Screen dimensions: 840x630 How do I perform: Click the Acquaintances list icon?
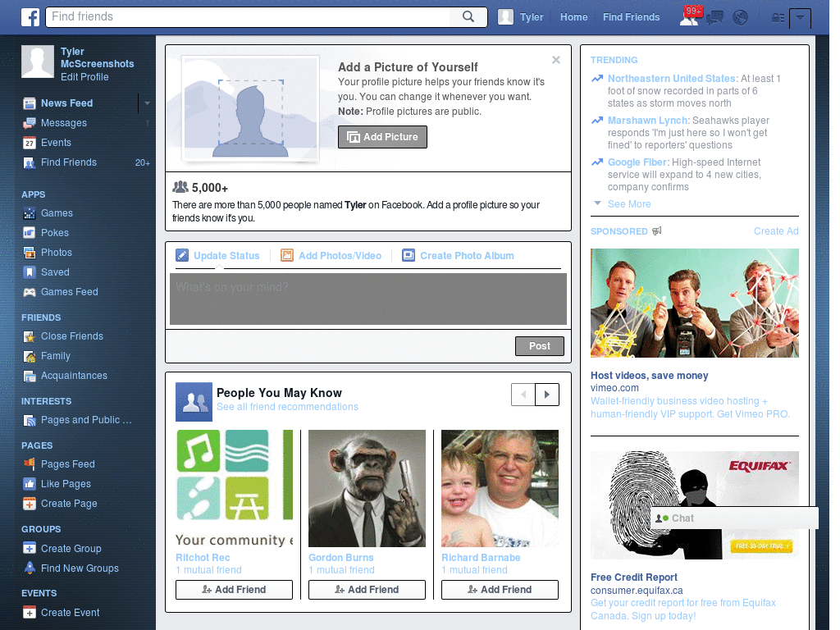tap(30, 376)
